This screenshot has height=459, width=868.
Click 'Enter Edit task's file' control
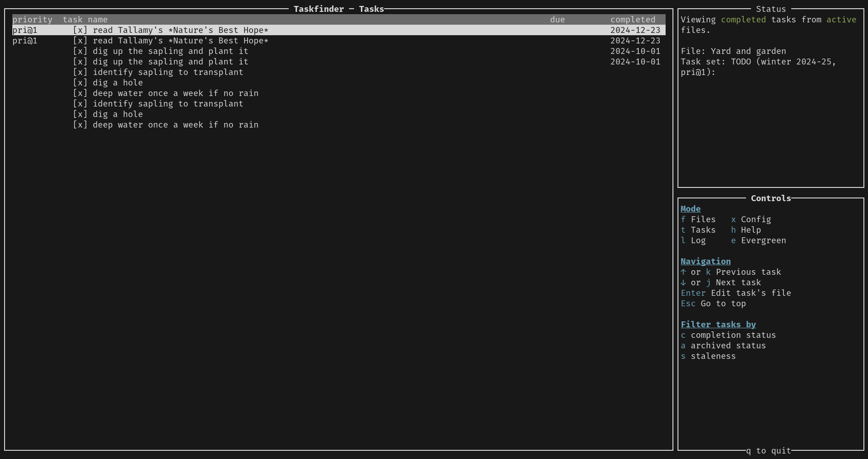click(x=736, y=293)
